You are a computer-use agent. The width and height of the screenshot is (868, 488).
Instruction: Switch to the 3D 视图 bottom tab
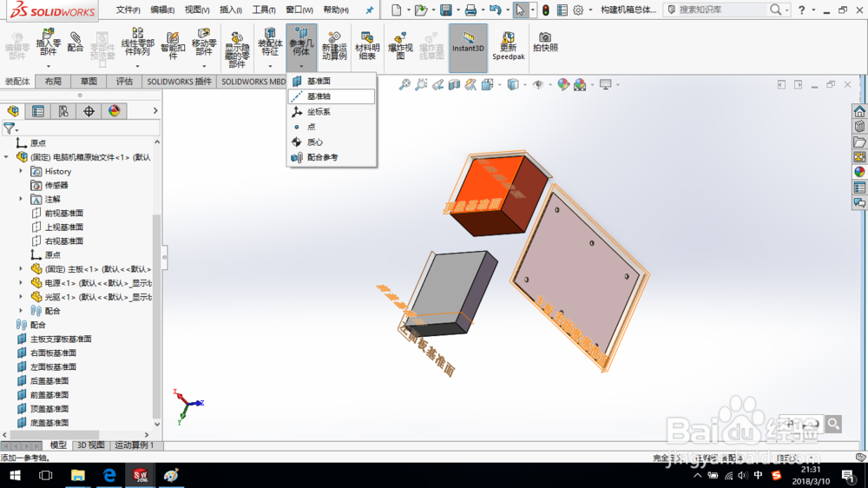pyautogui.click(x=91, y=445)
